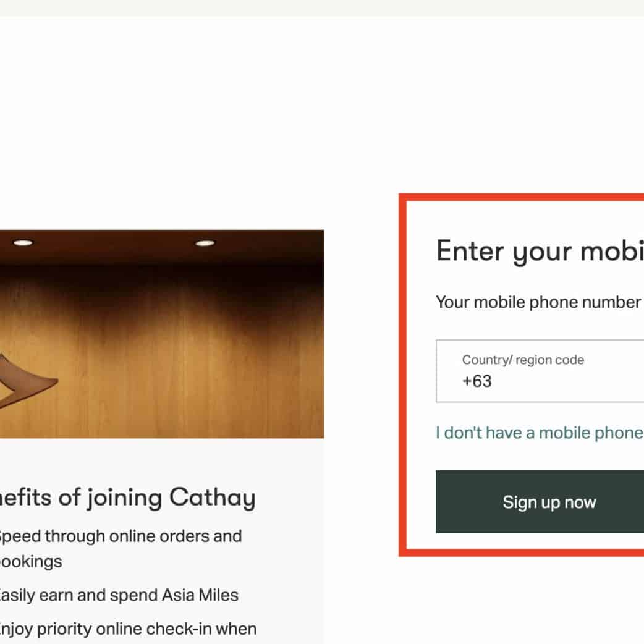Click "Enjoy priority online check-in" benefit line
The height and width of the screenshot is (644, 644).
click(127, 629)
